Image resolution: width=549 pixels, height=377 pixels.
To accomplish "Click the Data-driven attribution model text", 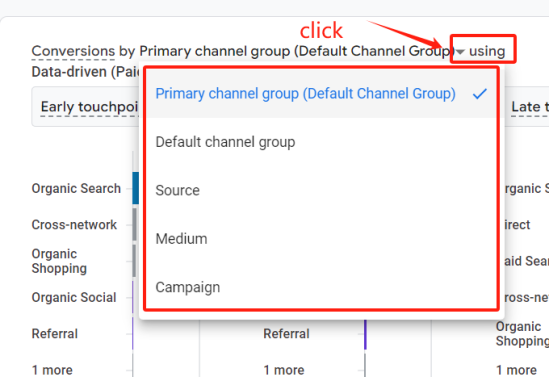I will [85, 72].
